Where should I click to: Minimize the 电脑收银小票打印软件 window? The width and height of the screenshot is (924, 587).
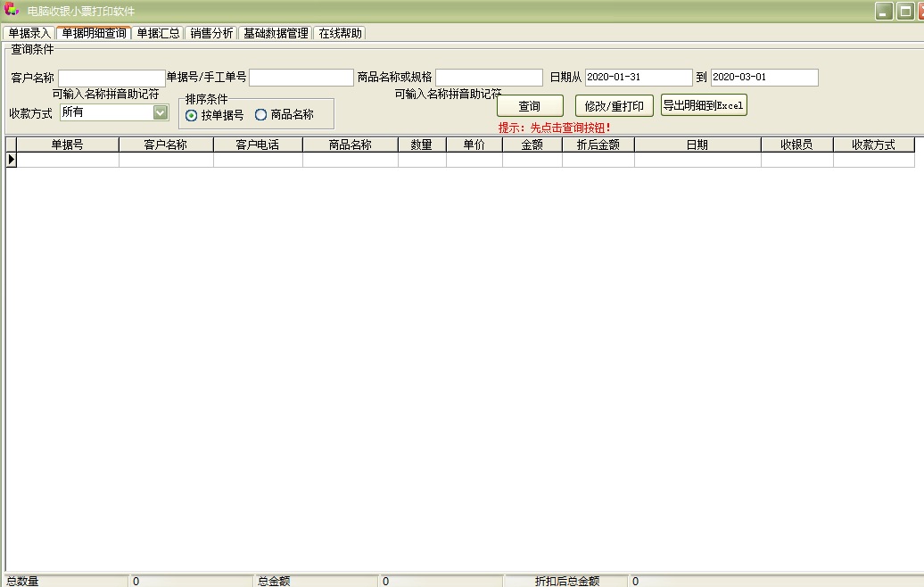(x=884, y=12)
